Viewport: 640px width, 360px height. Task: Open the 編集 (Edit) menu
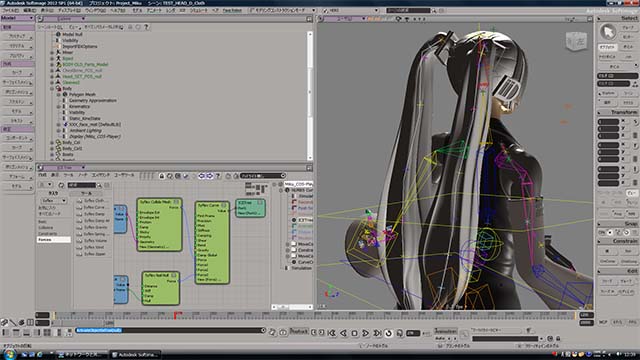point(29,10)
